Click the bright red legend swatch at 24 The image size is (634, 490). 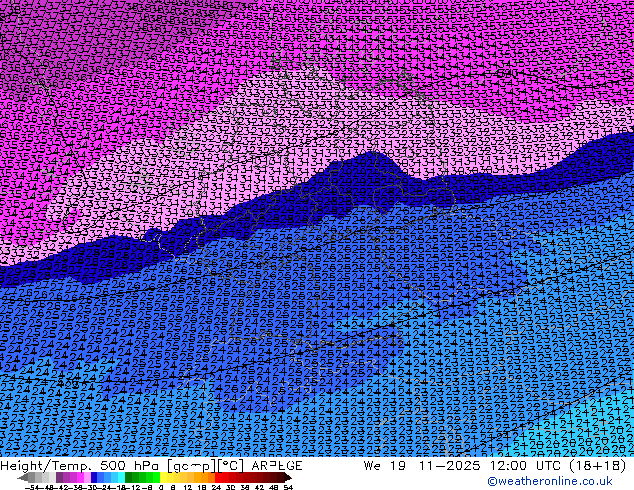coord(218,478)
